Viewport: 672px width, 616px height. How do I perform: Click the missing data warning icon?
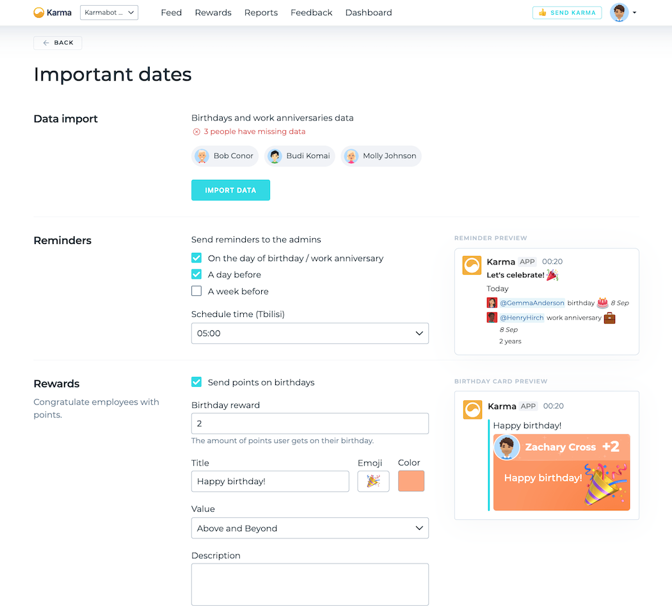196,131
